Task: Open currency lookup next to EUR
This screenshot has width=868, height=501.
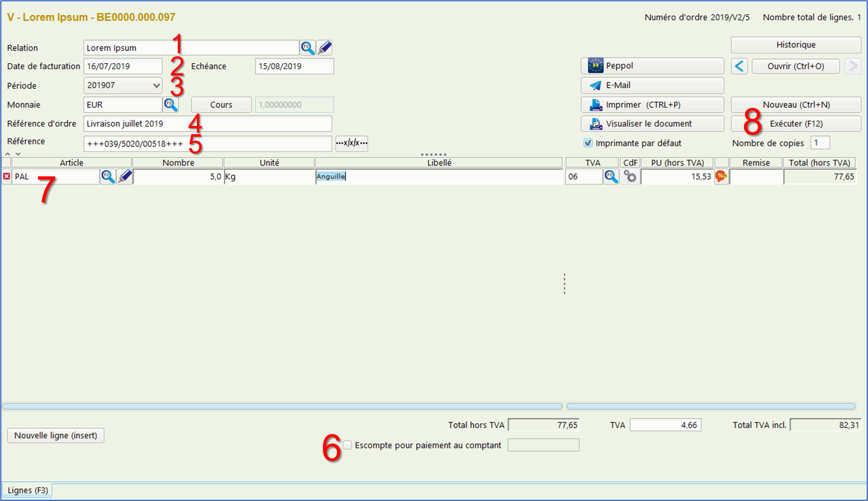Action: tap(171, 104)
